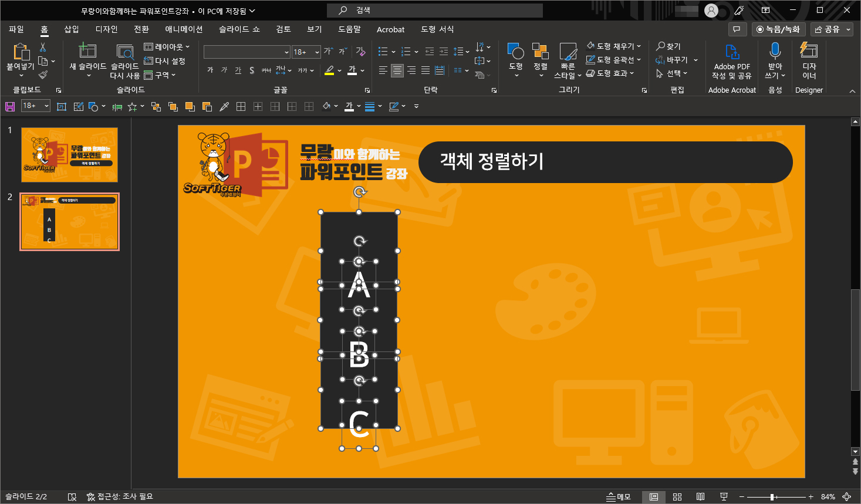
Task: Open the Arrange (정렬) dropdown
Action: click(x=541, y=60)
